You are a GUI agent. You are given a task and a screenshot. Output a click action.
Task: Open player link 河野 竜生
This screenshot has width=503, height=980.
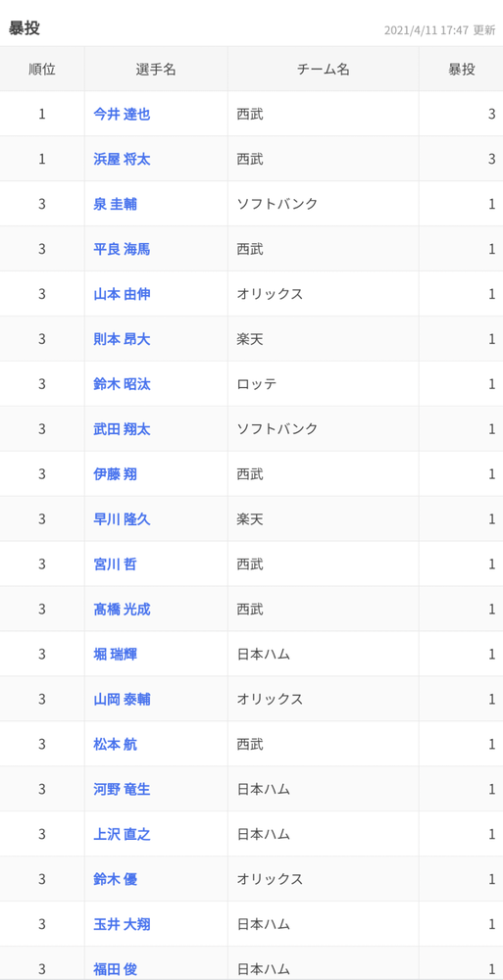[122, 789]
